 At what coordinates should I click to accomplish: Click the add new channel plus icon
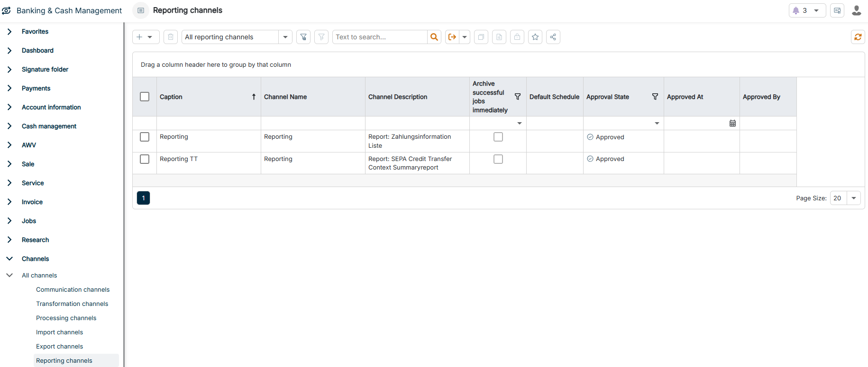click(x=139, y=37)
